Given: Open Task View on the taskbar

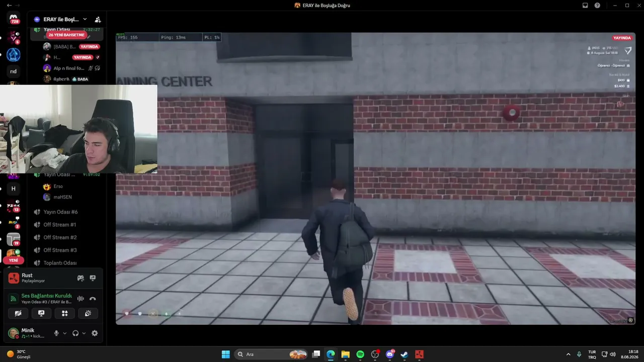Looking at the screenshot, I should 316,354.
